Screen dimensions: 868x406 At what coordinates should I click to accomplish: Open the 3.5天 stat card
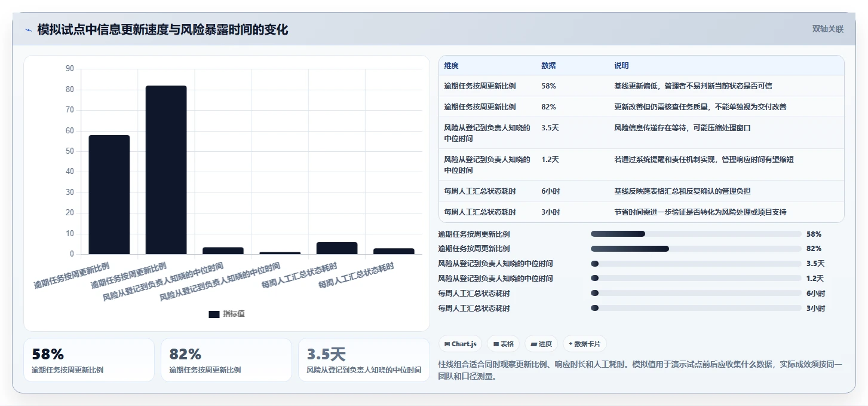click(364, 360)
